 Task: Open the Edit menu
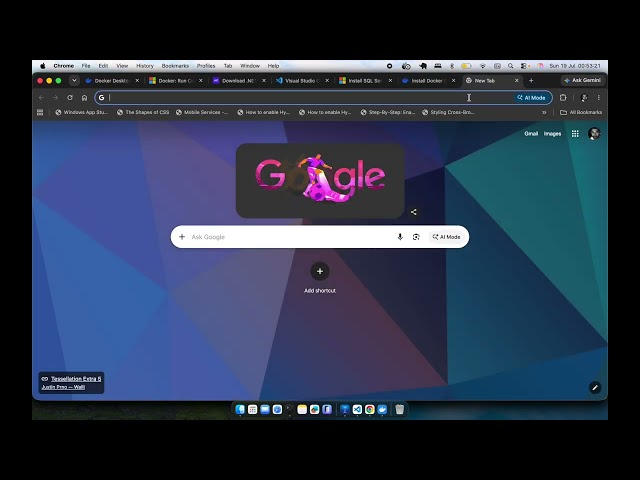103,66
